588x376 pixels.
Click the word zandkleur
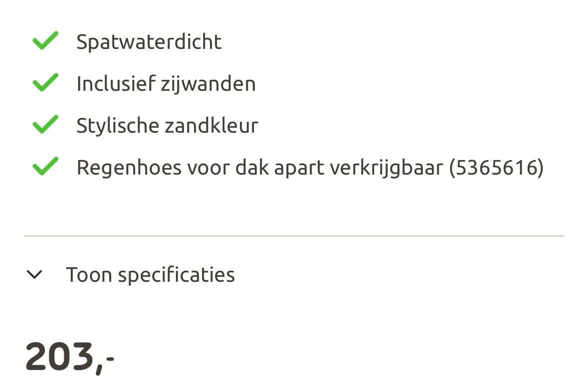coord(211,125)
